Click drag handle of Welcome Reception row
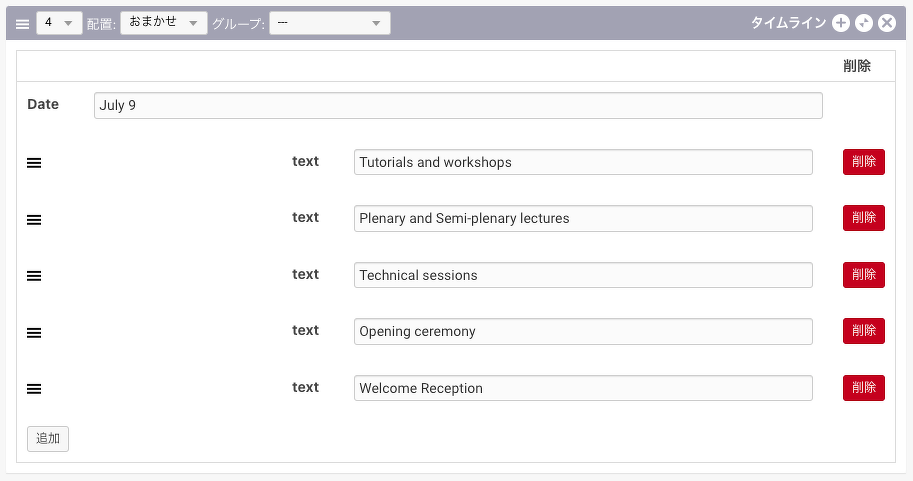 [34, 389]
